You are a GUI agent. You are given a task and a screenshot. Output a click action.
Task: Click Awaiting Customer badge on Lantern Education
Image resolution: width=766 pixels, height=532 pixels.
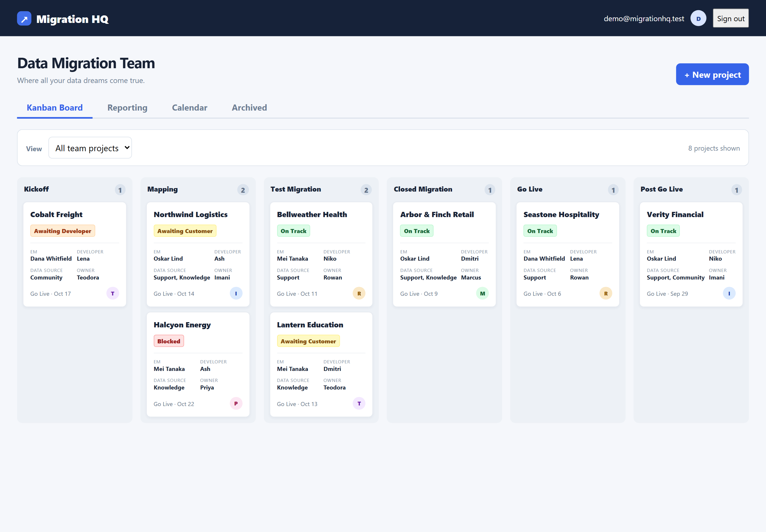point(308,341)
